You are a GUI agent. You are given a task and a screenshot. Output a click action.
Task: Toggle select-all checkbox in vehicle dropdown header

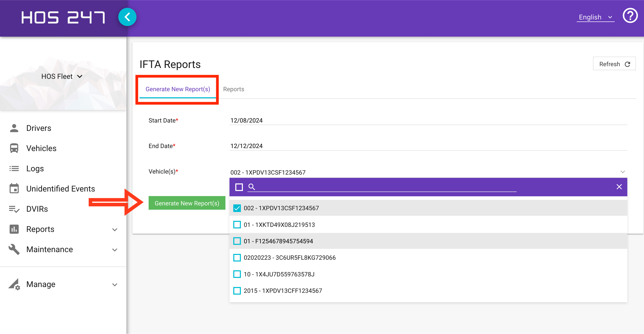coord(239,187)
